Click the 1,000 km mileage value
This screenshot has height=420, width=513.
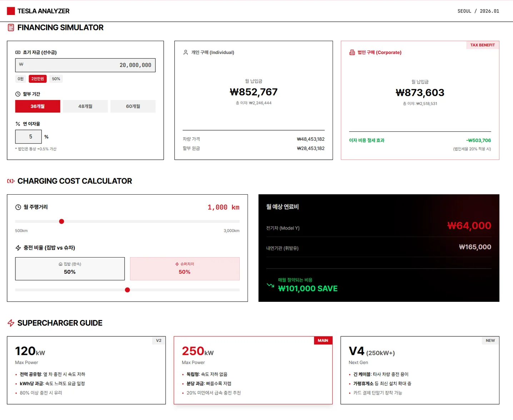tap(224, 207)
